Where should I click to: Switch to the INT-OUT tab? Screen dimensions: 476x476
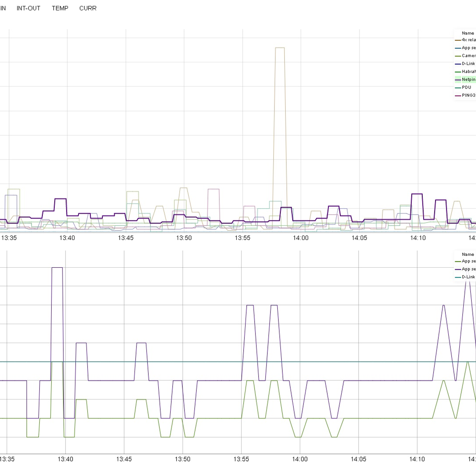(x=28, y=8)
